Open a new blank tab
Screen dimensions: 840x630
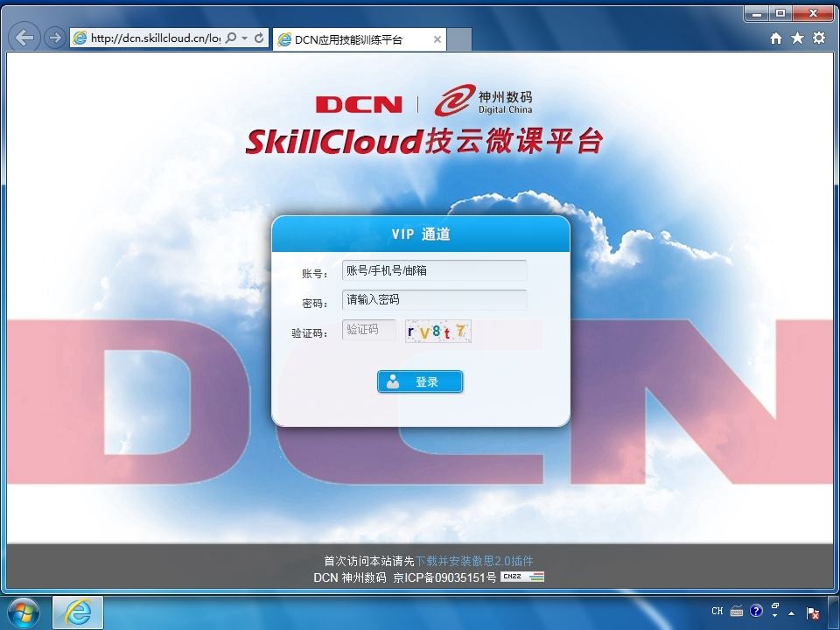[459, 39]
